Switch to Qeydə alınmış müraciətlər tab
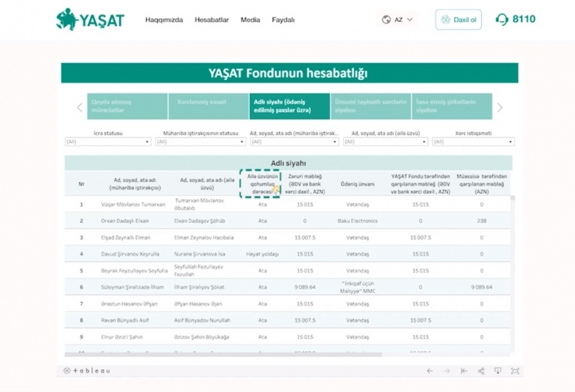Screen dimensions: 575x392 (127, 106)
